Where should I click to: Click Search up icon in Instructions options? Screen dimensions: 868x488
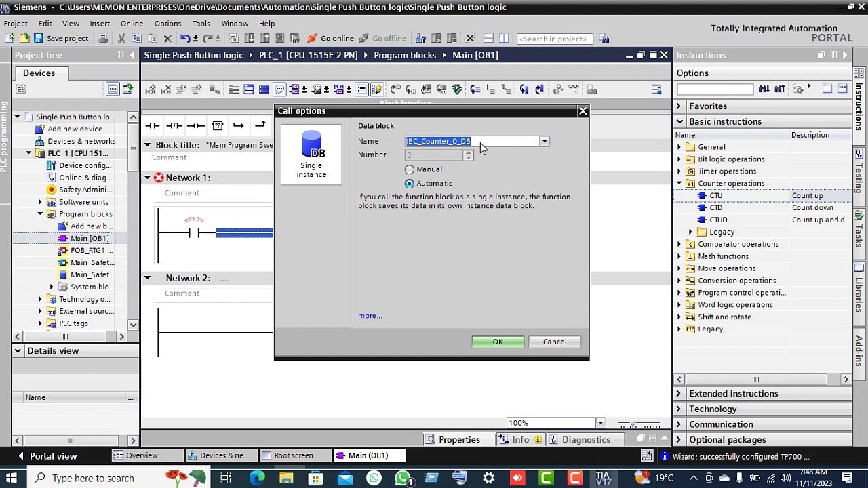[780, 89]
